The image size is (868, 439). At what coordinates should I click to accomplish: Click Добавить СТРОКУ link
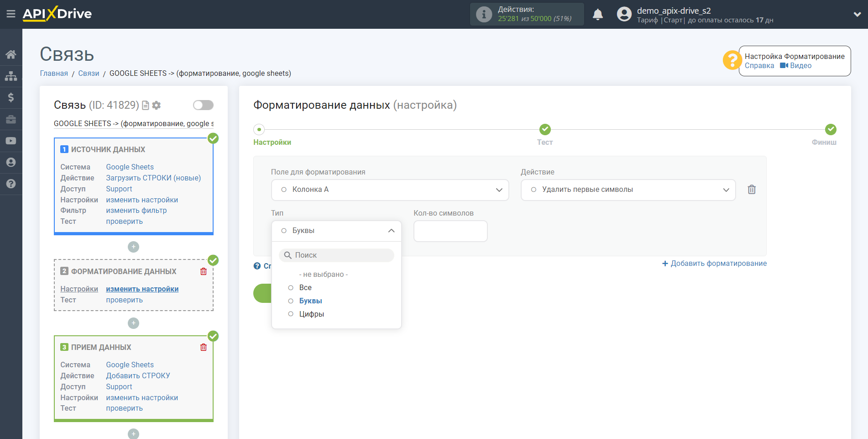138,376
